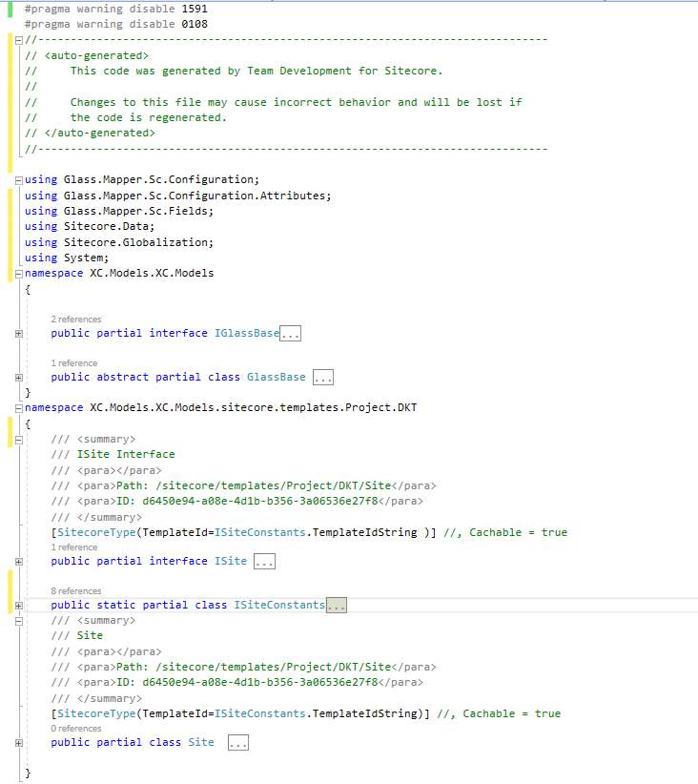Click SitecoreType attribute above Site class
This screenshot has width=698, height=784.
click(96, 713)
